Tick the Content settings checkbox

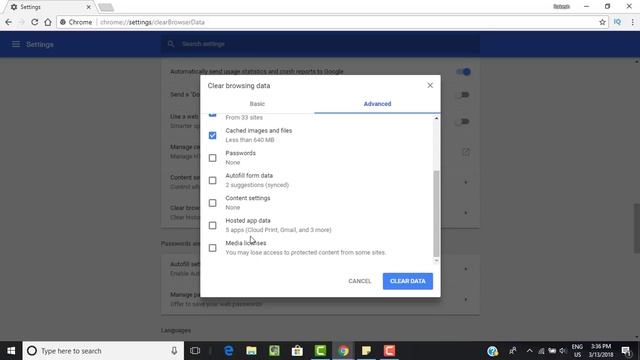[213, 202]
